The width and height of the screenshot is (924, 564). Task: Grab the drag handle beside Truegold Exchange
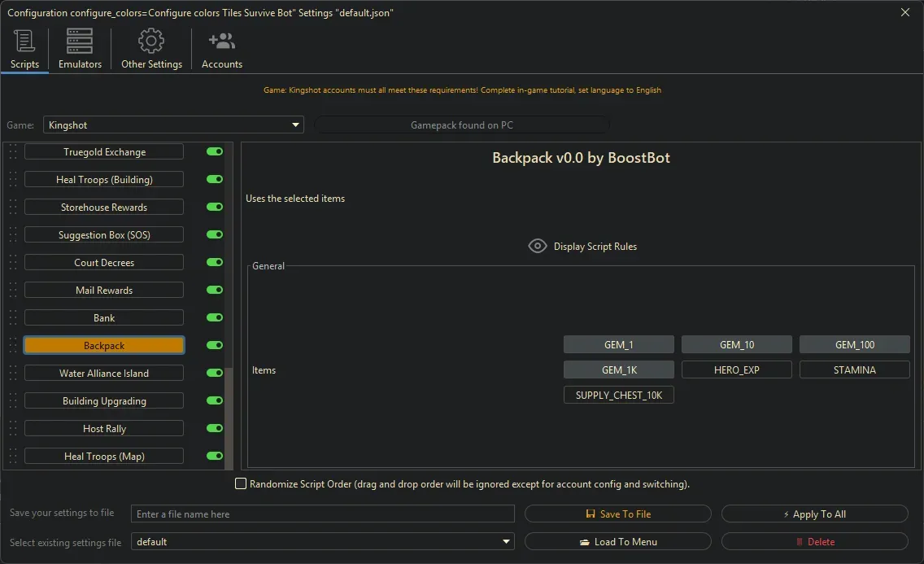coord(12,152)
